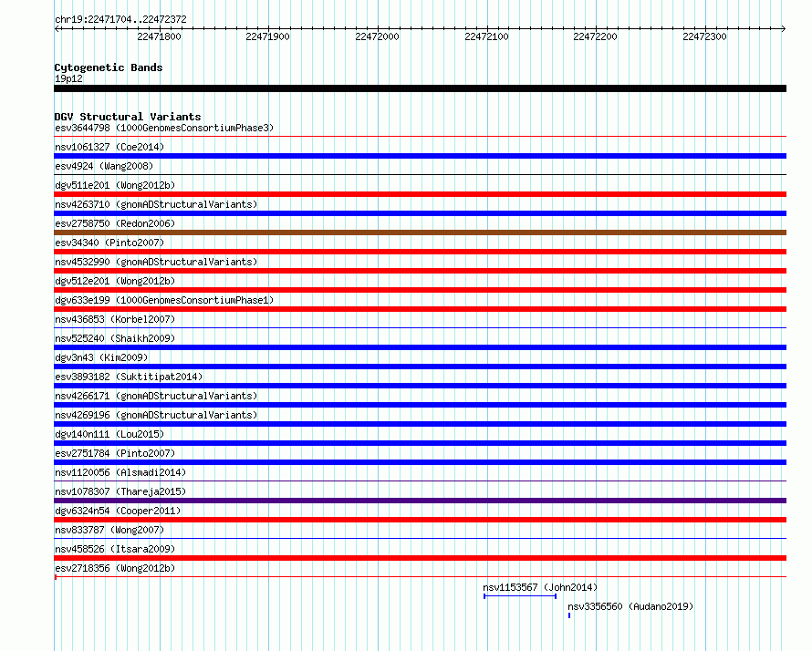Select dgv6324n54 (Cooper2011) label
812x651 pixels.
pos(118,511)
